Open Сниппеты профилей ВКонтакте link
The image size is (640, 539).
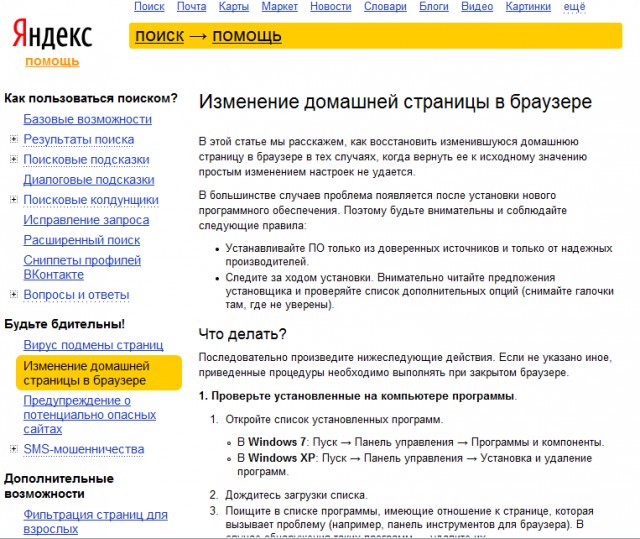(x=82, y=267)
